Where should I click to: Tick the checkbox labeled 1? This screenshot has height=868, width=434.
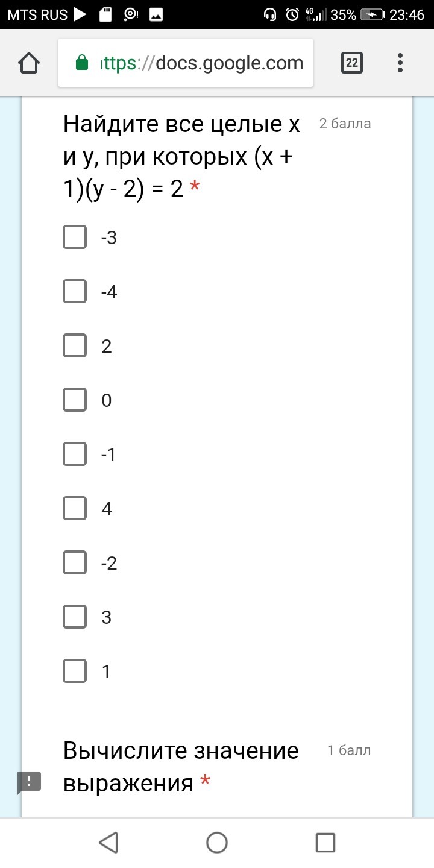tap(75, 671)
